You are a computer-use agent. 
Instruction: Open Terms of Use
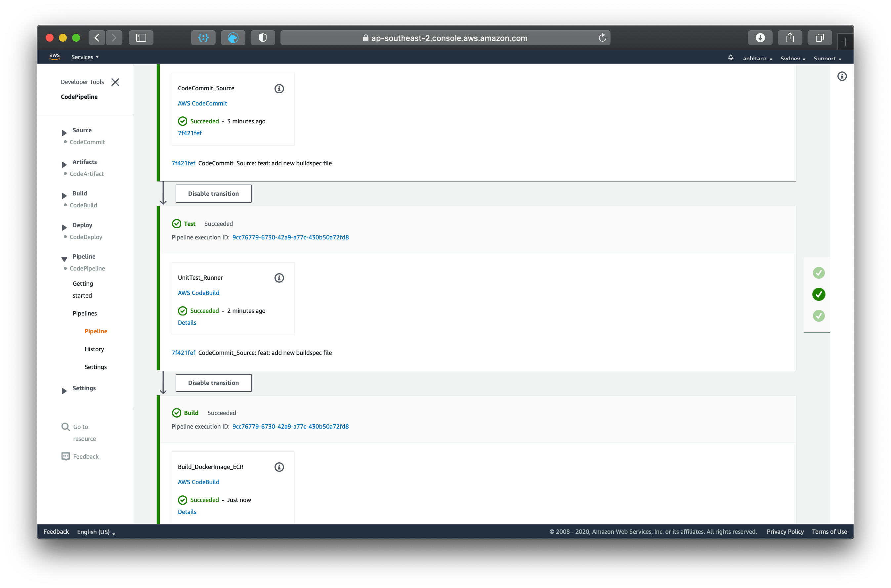pyautogui.click(x=829, y=532)
